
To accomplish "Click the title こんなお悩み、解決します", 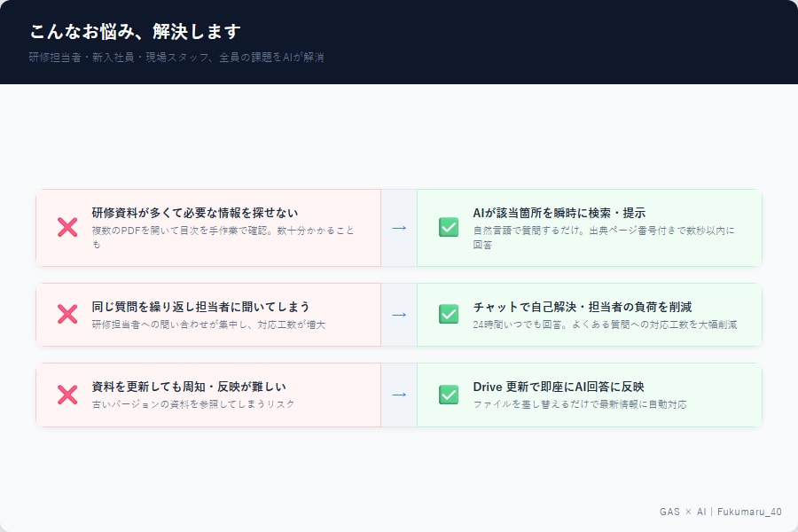I will pos(135,32).
